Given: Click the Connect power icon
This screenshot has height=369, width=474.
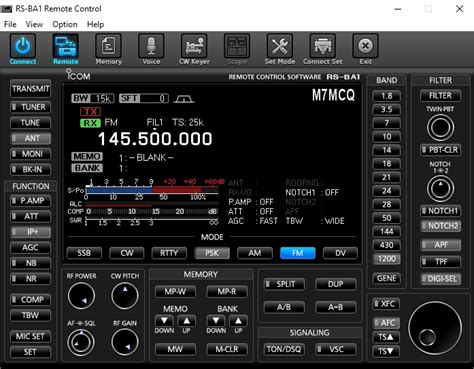Looking at the screenshot, I should pyautogui.click(x=23, y=46).
